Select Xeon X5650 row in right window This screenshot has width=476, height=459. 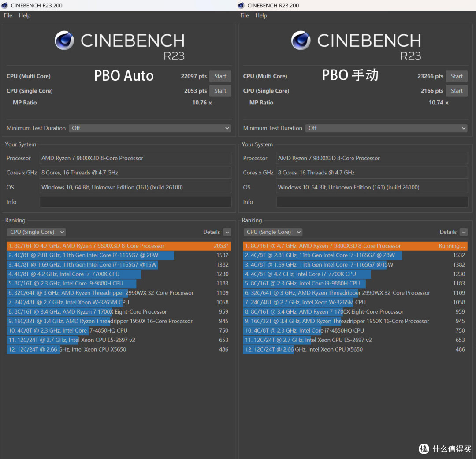pos(355,349)
